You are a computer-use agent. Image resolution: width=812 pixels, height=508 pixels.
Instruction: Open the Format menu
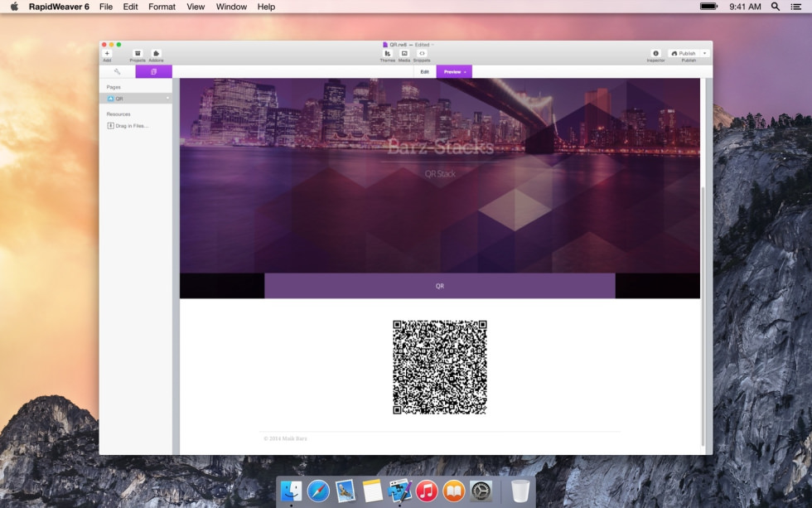pos(162,7)
